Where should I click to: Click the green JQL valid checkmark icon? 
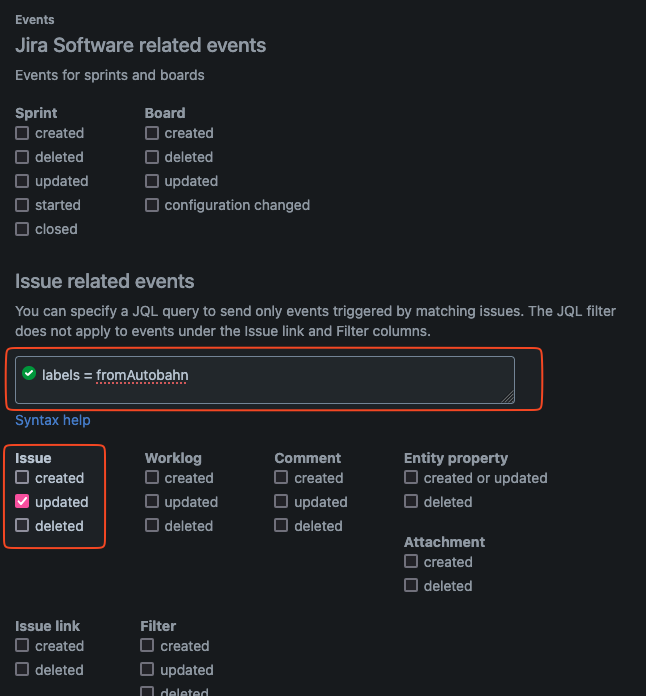click(x=29, y=373)
